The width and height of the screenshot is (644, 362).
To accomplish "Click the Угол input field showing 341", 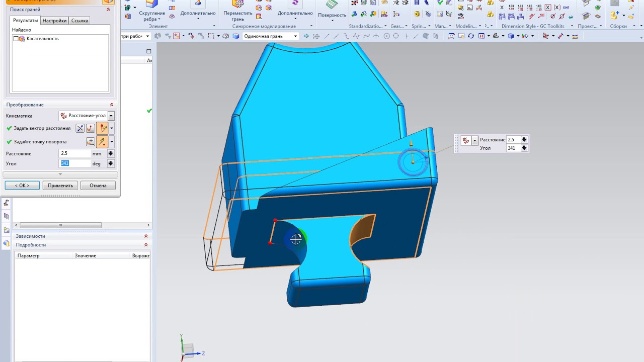I will point(74,163).
